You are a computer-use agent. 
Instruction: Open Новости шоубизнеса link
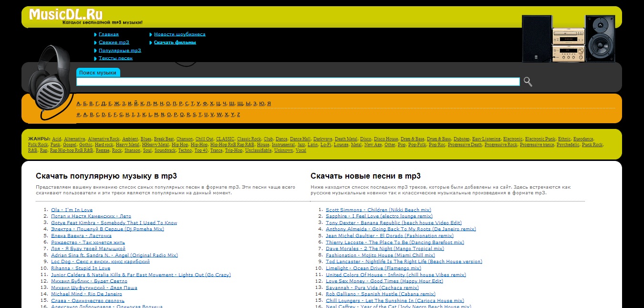(180, 34)
